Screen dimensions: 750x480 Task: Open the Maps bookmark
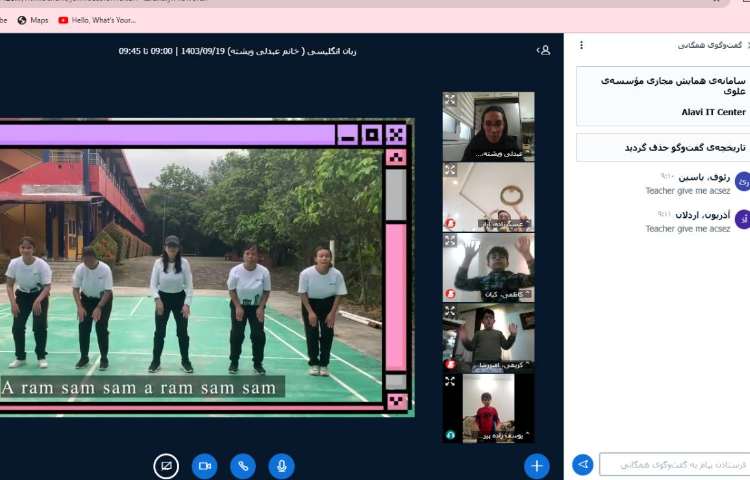coord(32,19)
